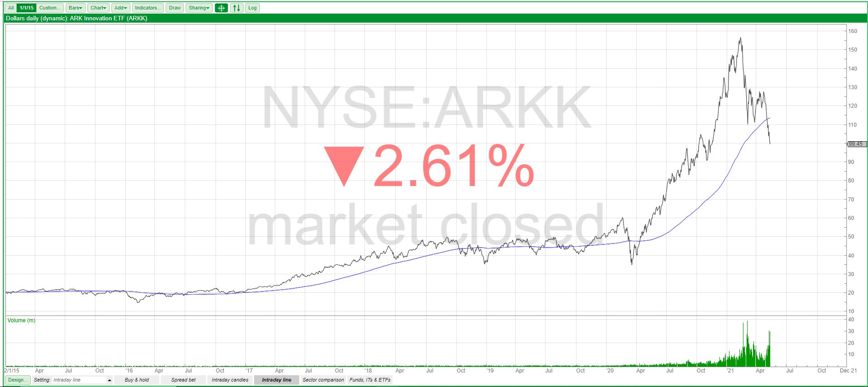868x387 pixels.
Task: Click the up-down arrows scale icon
Action: point(236,8)
